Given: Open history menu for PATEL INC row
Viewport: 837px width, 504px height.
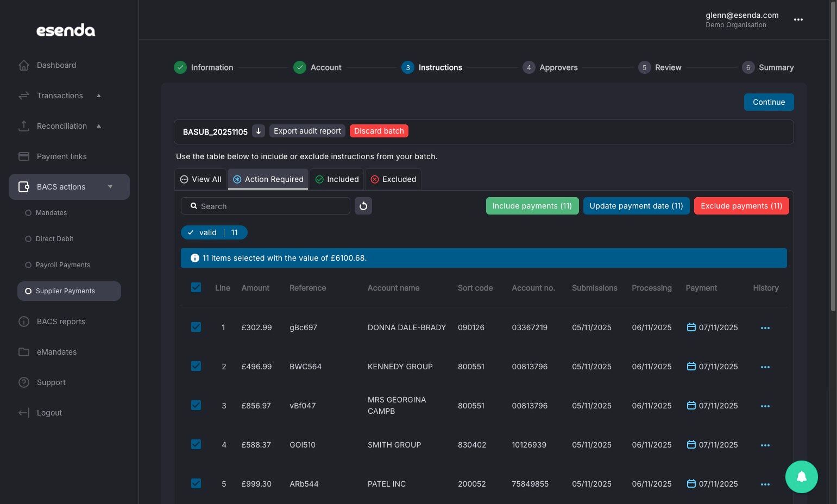Looking at the screenshot, I should [x=765, y=484].
